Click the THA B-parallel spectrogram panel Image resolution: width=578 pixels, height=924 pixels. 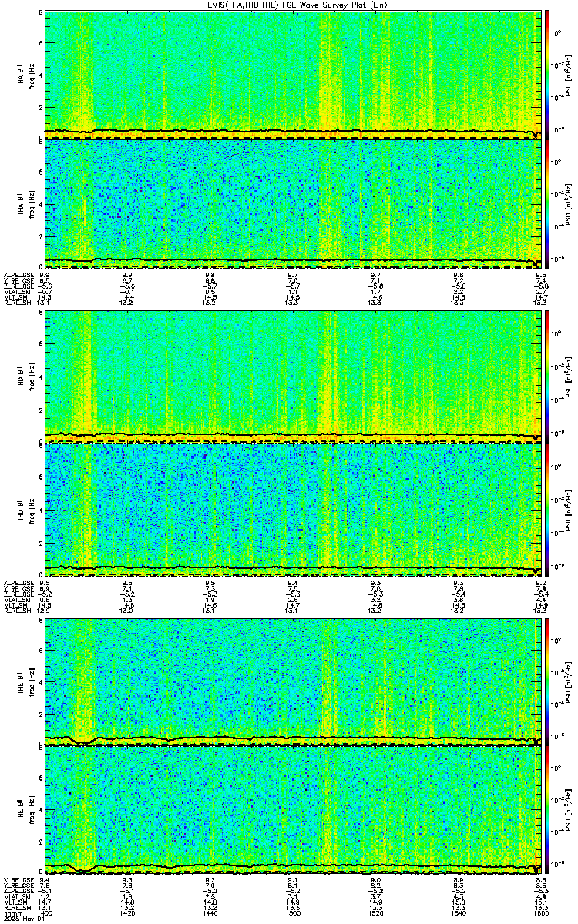point(292,203)
